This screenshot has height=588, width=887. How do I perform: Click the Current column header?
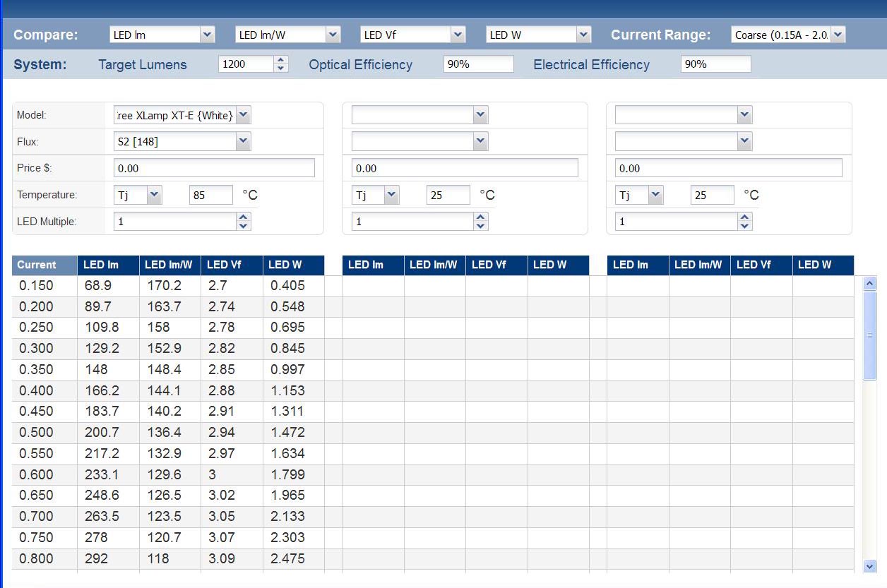[x=44, y=265]
